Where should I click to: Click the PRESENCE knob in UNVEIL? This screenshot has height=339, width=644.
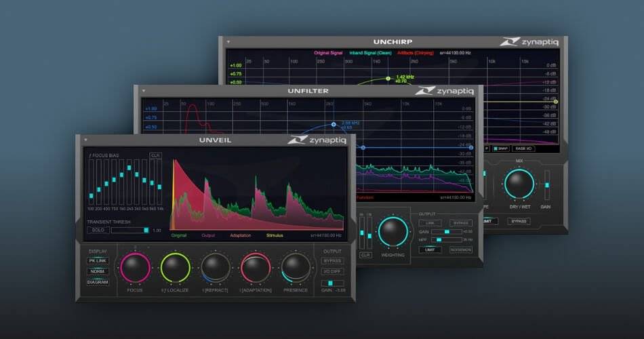coord(296,268)
